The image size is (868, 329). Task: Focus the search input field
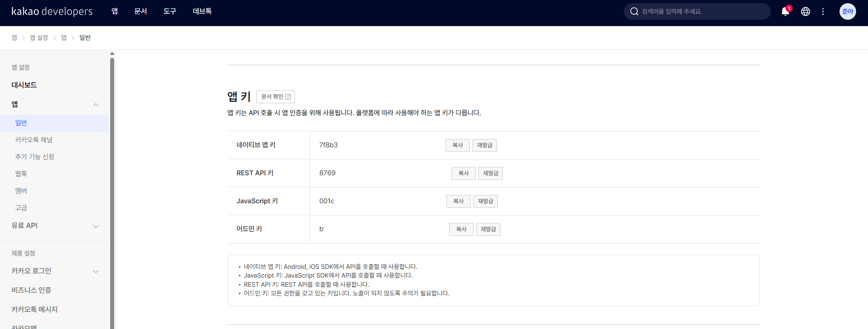tap(702, 11)
